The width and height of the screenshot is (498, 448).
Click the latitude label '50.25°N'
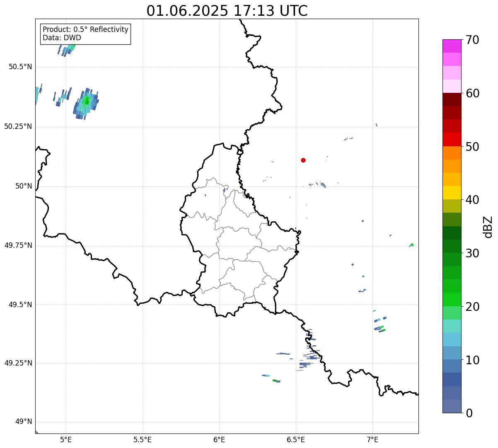pos(18,126)
